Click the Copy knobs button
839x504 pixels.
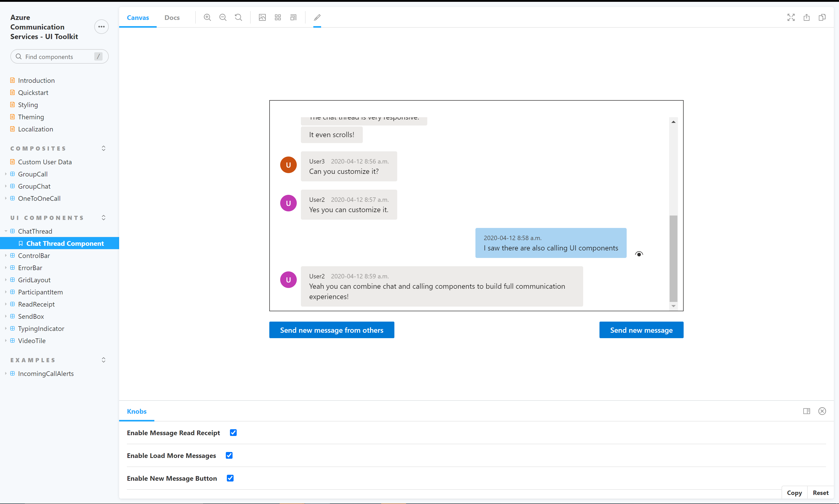(794, 492)
